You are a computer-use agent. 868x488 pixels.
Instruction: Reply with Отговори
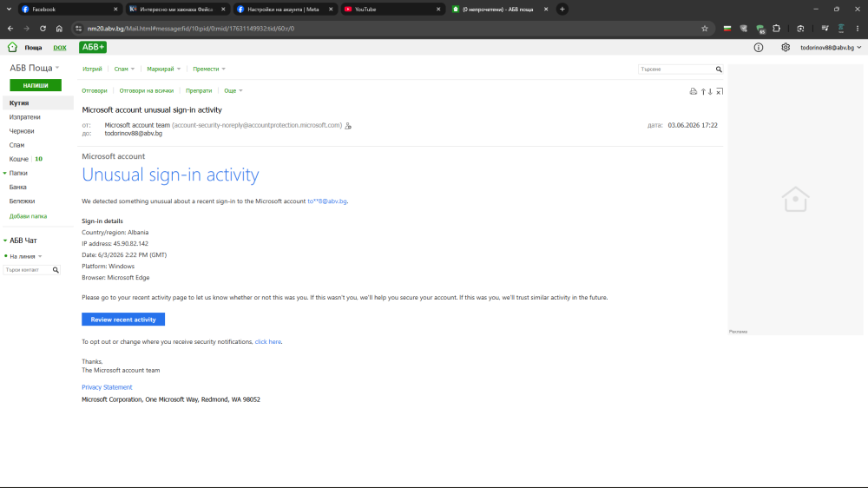pos(94,90)
